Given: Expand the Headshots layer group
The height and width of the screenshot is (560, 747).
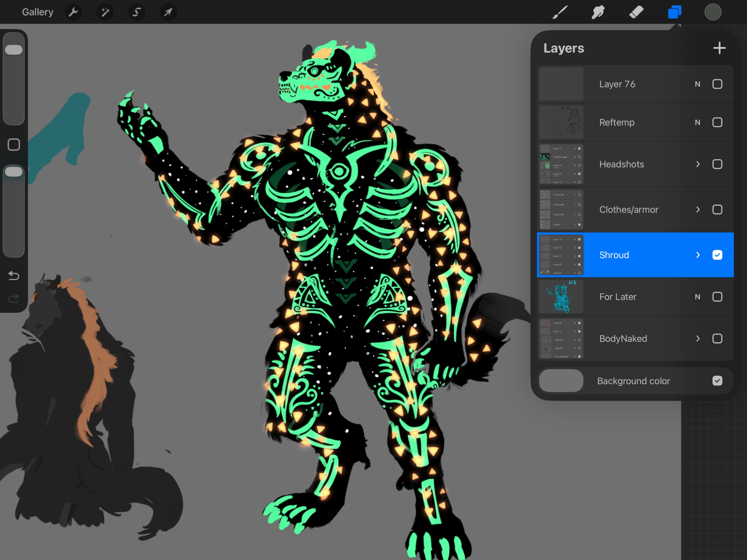Looking at the screenshot, I should point(698,164).
